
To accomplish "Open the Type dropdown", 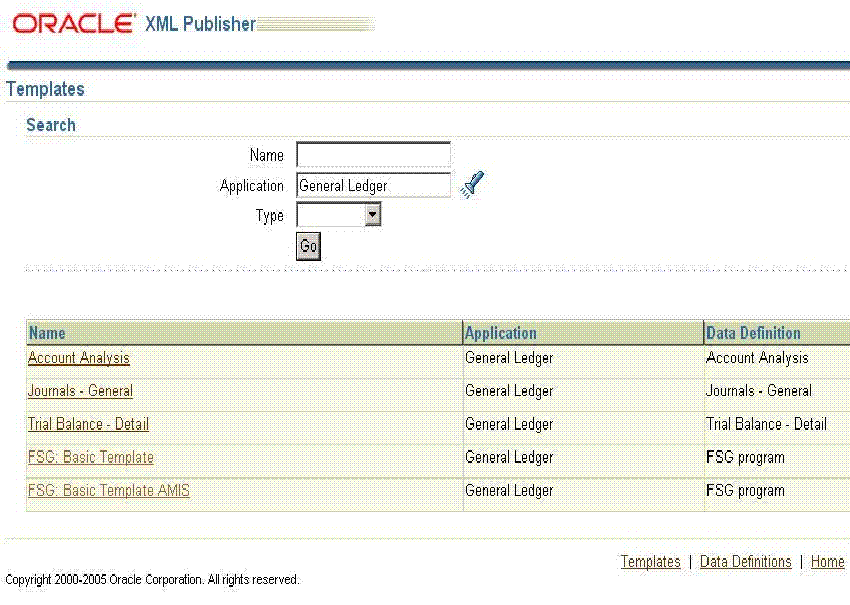I will pyautogui.click(x=339, y=214).
